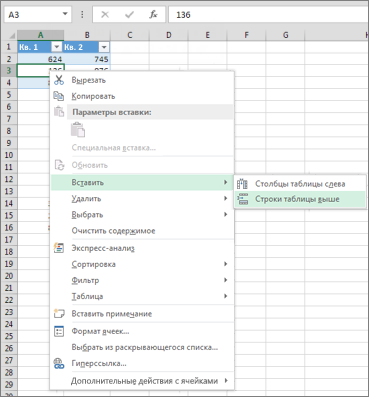Expand the Удалить submenu arrow
369x397 pixels.
(226, 198)
